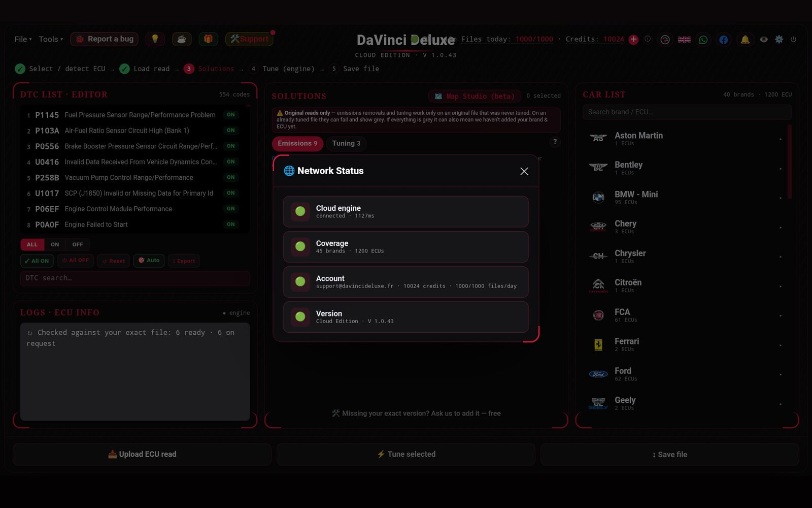Open Facebook page icon
The width and height of the screenshot is (812, 508).
tap(724, 40)
